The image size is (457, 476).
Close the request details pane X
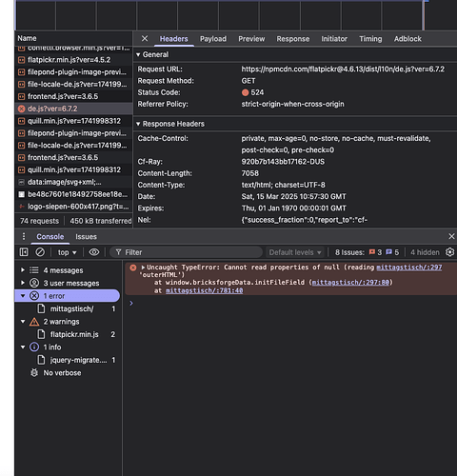(145, 39)
